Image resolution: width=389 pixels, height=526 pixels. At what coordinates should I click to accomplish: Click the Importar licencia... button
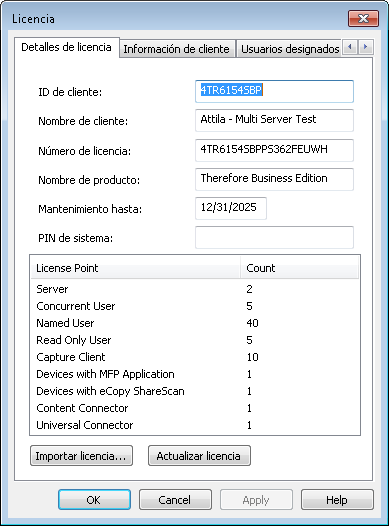(81, 456)
